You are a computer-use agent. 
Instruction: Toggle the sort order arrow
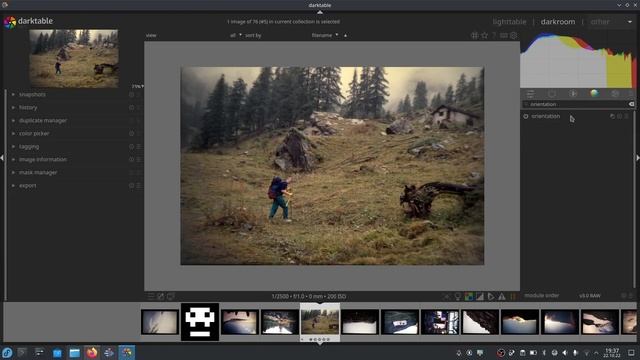point(345,36)
